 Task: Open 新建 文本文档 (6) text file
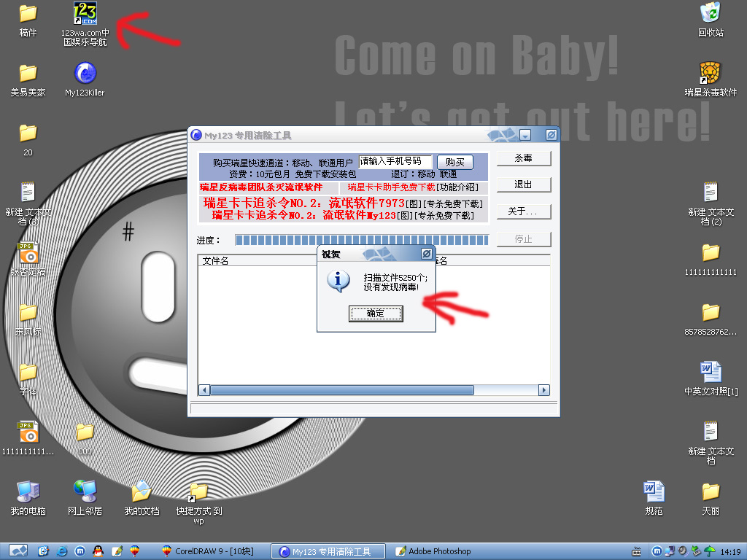point(28,203)
